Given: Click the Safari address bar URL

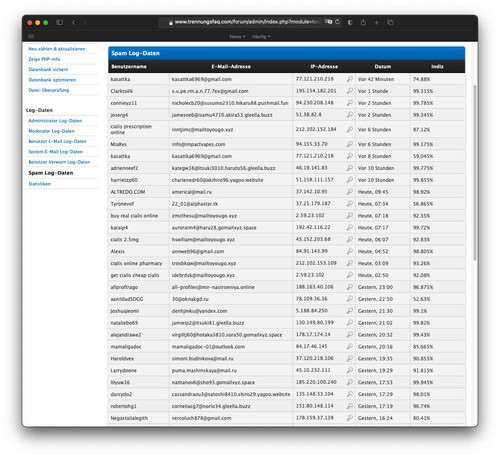Looking at the screenshot, I should 247,22.
